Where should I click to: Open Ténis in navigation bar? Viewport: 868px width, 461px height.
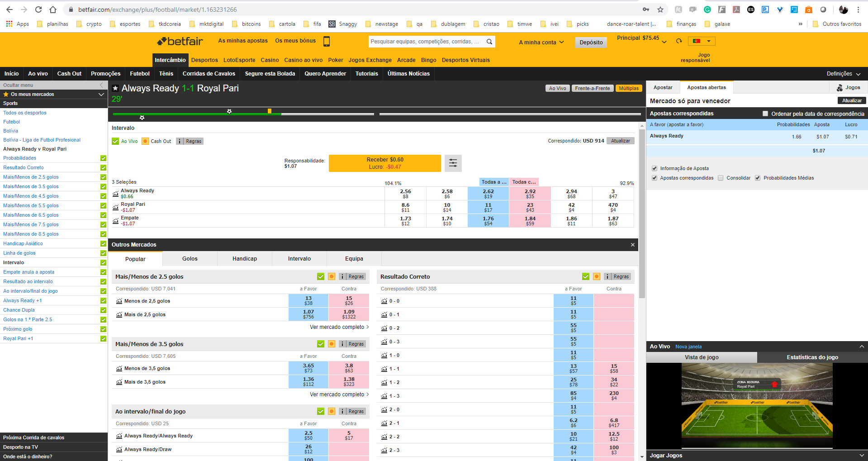(x=166, y=74)
